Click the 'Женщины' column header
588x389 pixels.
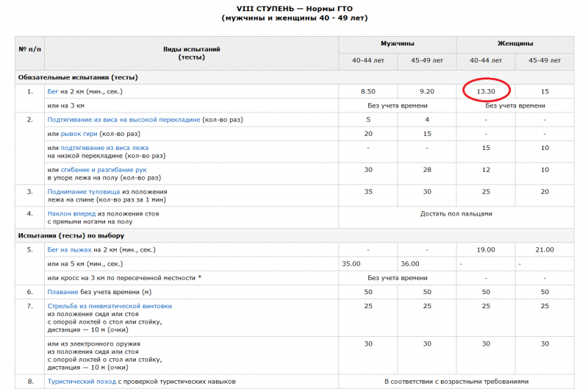tap(514, 44)
